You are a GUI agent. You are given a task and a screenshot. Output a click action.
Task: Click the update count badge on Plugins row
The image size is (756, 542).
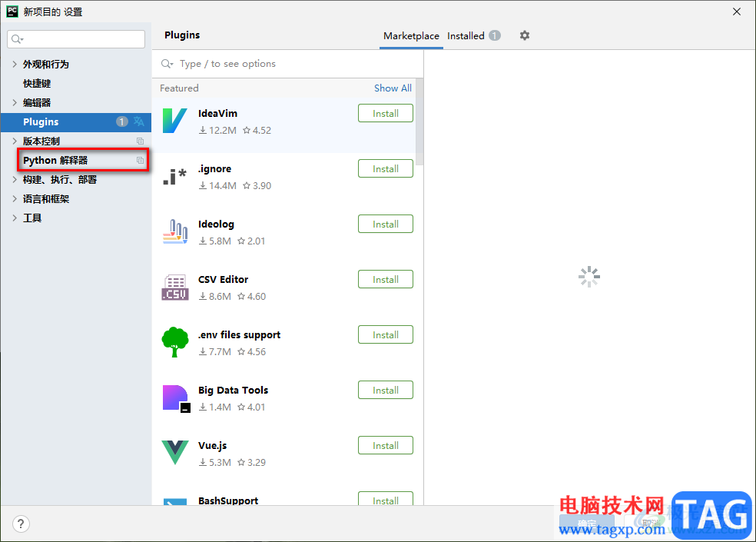pyautogui.click(x=122, y=121)
